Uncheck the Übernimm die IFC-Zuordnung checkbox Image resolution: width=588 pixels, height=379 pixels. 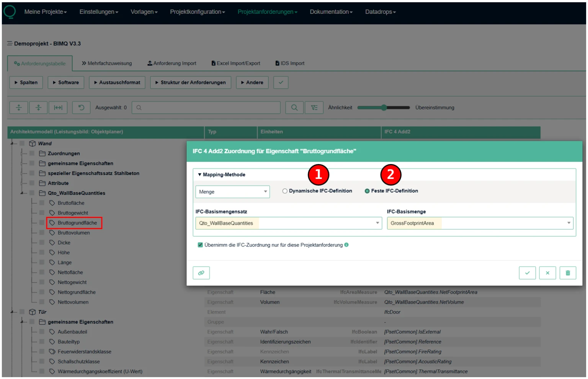click(x=200, y=245)
